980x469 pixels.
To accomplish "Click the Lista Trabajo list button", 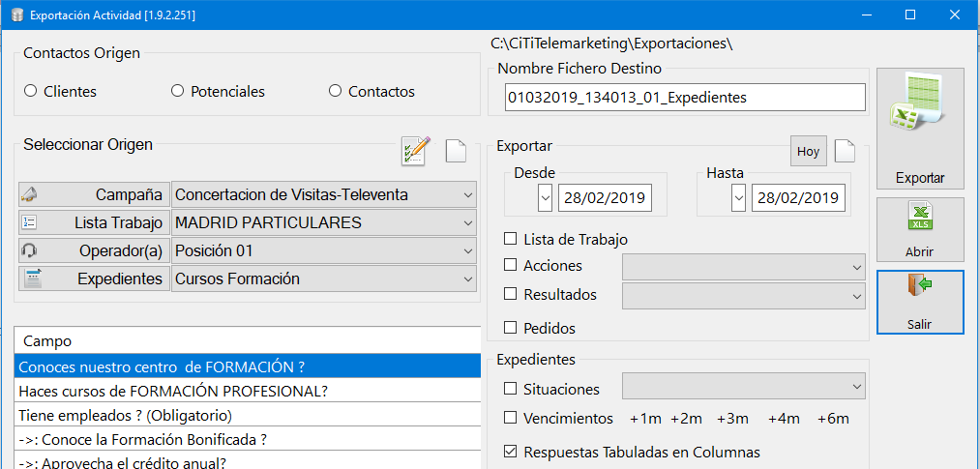I will tap(95, 222).
